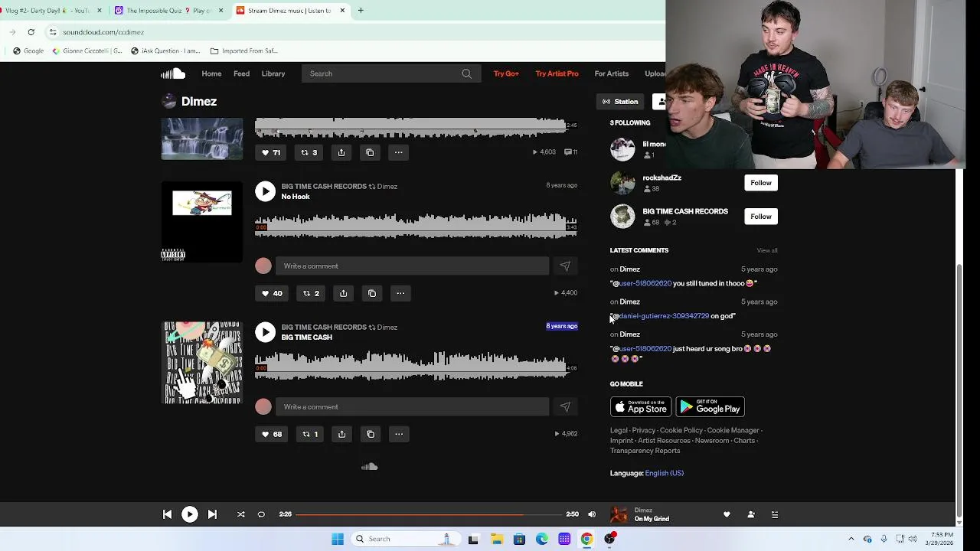Open the BIG TIME CASH album artwork
The width and height of the screenshot is (980, 551).
coord(202,363)
